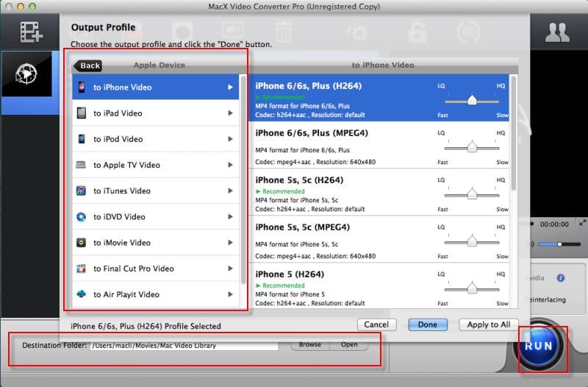This screenshot has height=387, width=588.
Task: Expand the to Final Cut Pro Video arrow
Action: tap(230, 269)
